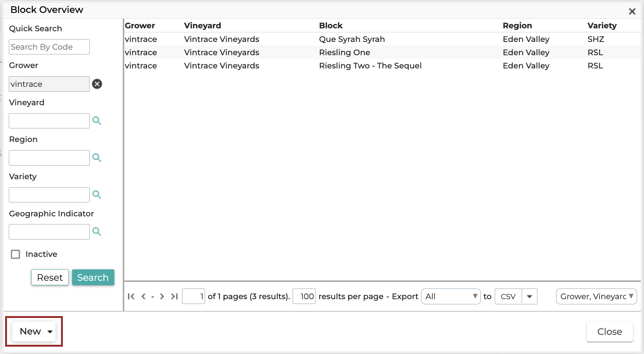Go to the previous page of results
Screen dimensions: 644x354
143,296
